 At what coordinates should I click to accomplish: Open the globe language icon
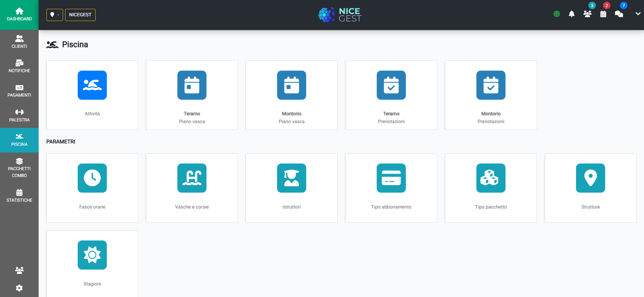coord(557,14)
